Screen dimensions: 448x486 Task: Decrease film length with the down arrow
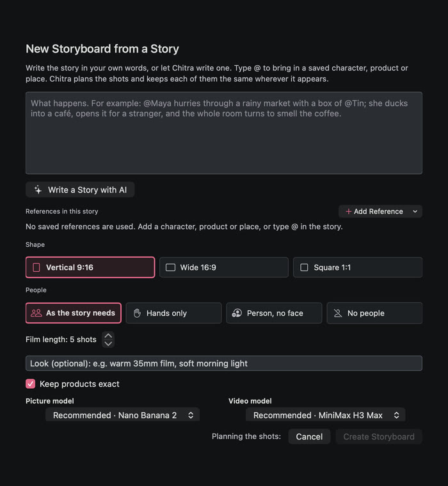pos(108,343)
